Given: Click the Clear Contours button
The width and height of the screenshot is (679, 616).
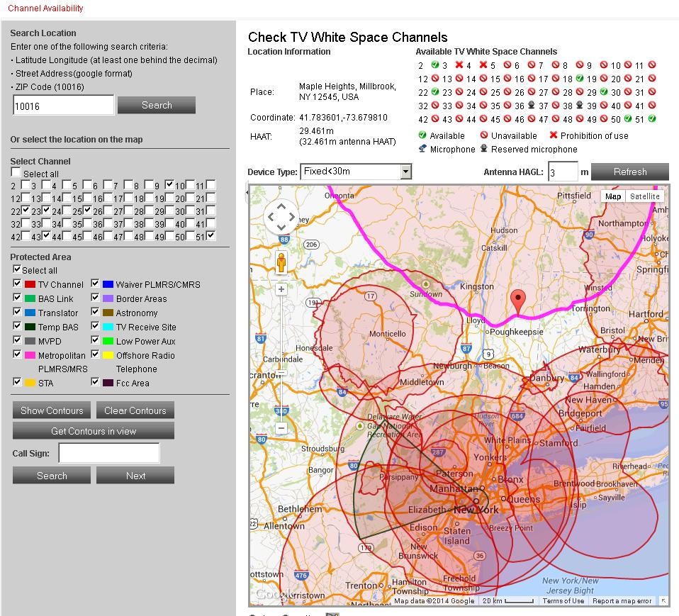Looking at the screenshot, I should pos(135,410).
